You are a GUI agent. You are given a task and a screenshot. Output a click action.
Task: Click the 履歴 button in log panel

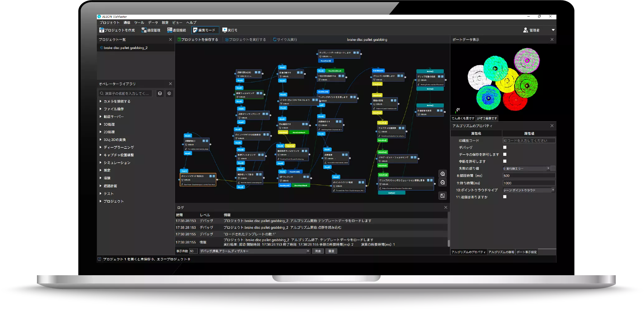331,251
